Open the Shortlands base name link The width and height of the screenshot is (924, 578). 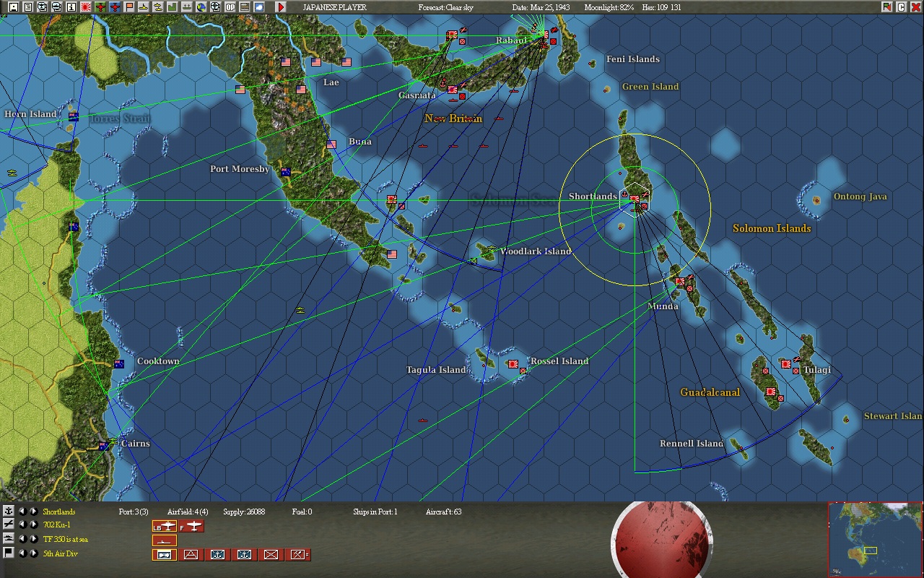point(59,512)
